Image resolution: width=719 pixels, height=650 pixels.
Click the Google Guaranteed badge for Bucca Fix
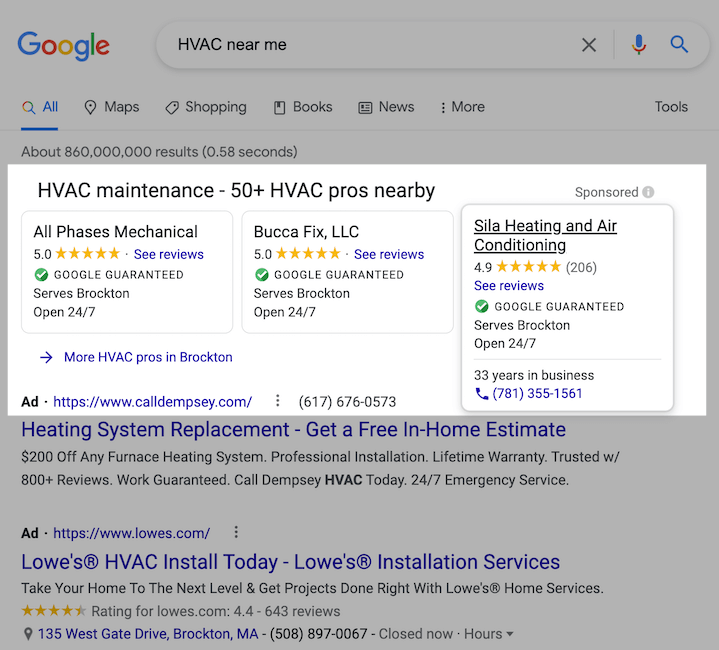[x=329, y=275]
